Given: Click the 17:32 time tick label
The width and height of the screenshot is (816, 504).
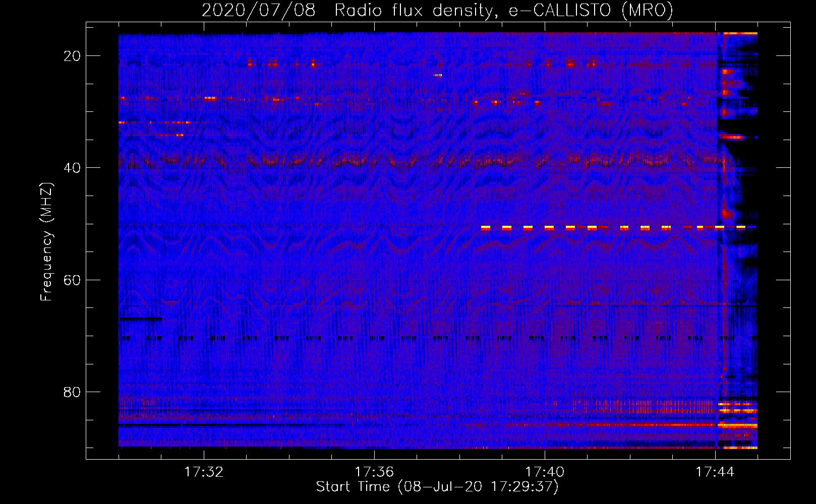Looking at the screenshot, I should (x=204, y=472).
